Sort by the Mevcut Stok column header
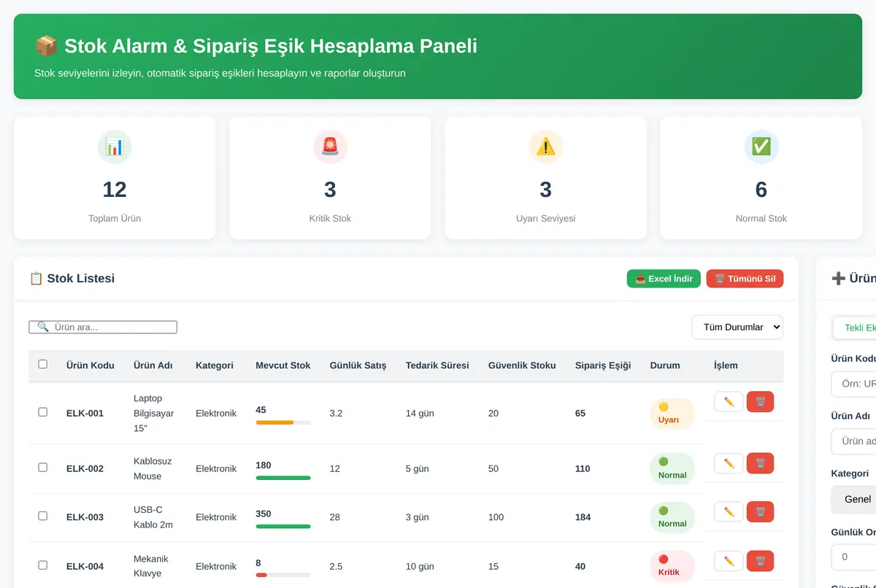The height and width of the screenshot is (588, 876). tap(283, 365)
